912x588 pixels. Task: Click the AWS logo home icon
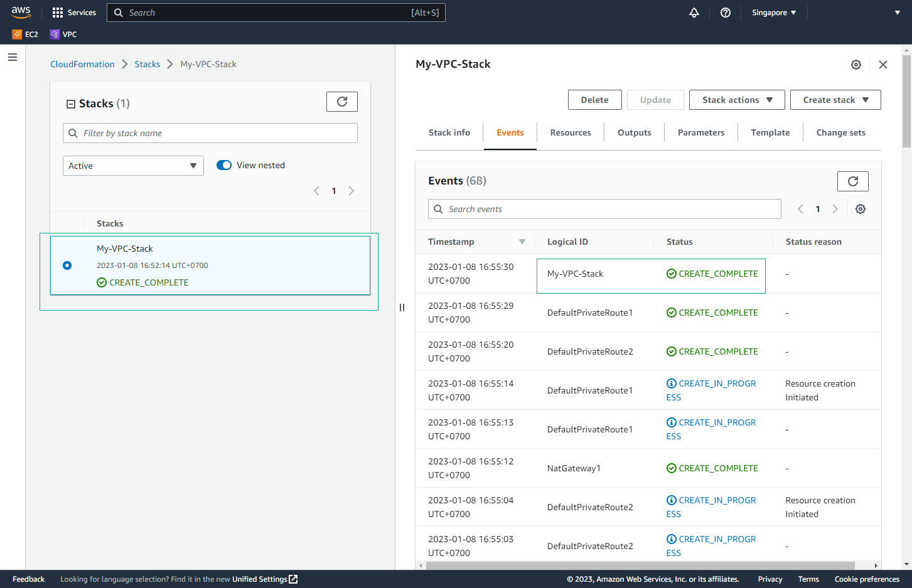[21, 13]
